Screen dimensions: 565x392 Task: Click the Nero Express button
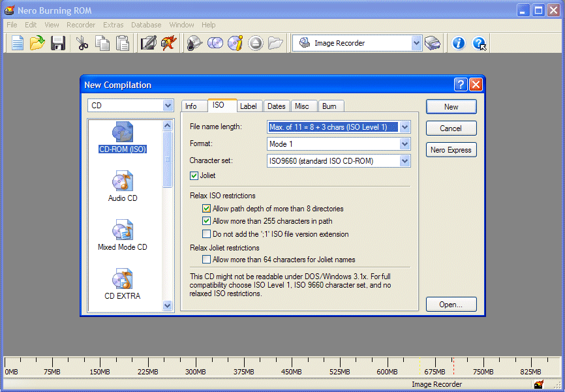[451, 150]
